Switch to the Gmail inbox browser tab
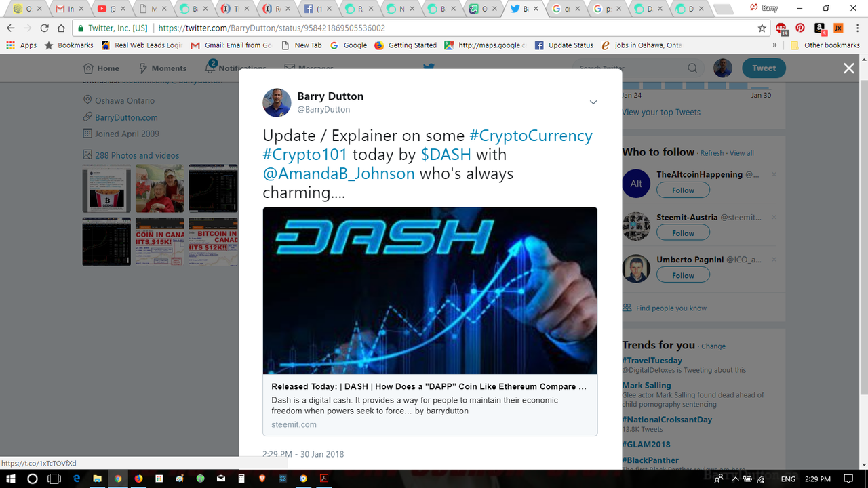 tap(66, 9)
